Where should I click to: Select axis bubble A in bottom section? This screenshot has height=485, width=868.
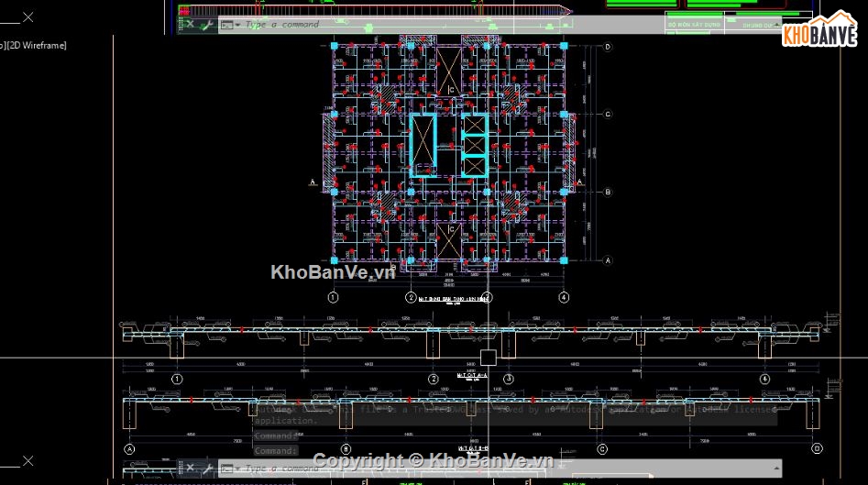point(129,449)
